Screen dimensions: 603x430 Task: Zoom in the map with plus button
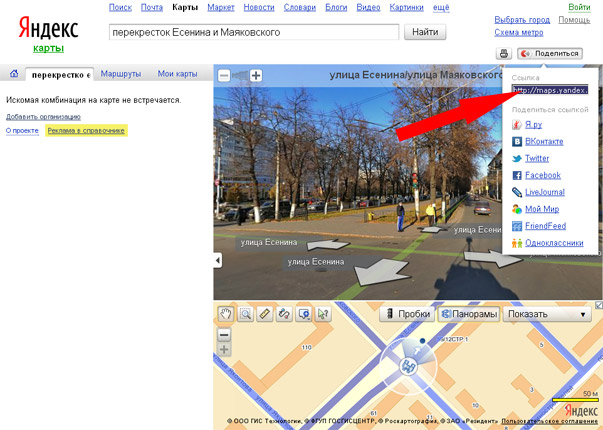pyautogui.click(x=224, y=350)
